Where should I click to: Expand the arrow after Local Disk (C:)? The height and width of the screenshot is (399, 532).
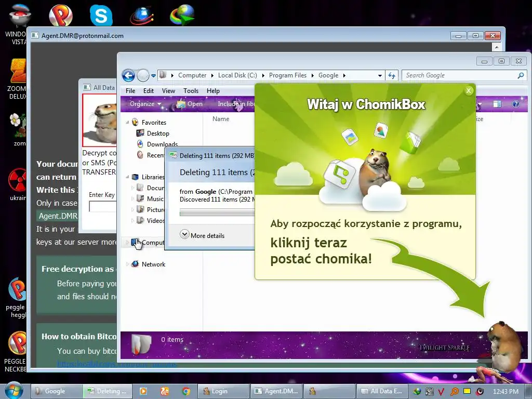click(x=263, y=75)
